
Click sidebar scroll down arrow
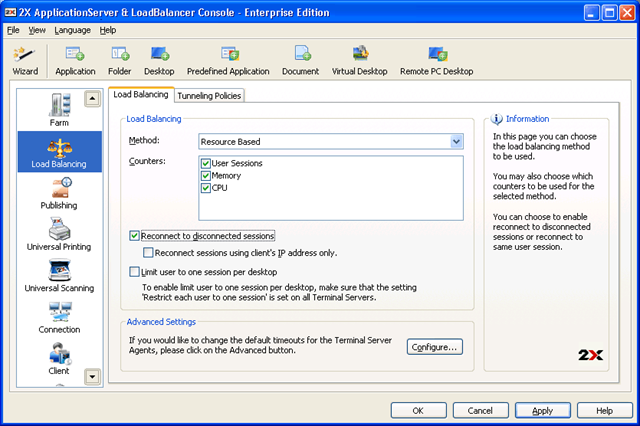pos(93,377)
